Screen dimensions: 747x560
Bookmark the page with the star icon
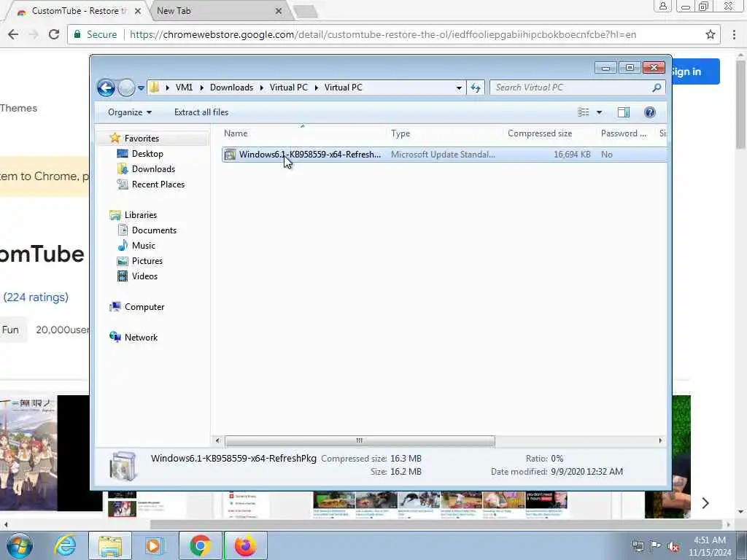(710, 34)
